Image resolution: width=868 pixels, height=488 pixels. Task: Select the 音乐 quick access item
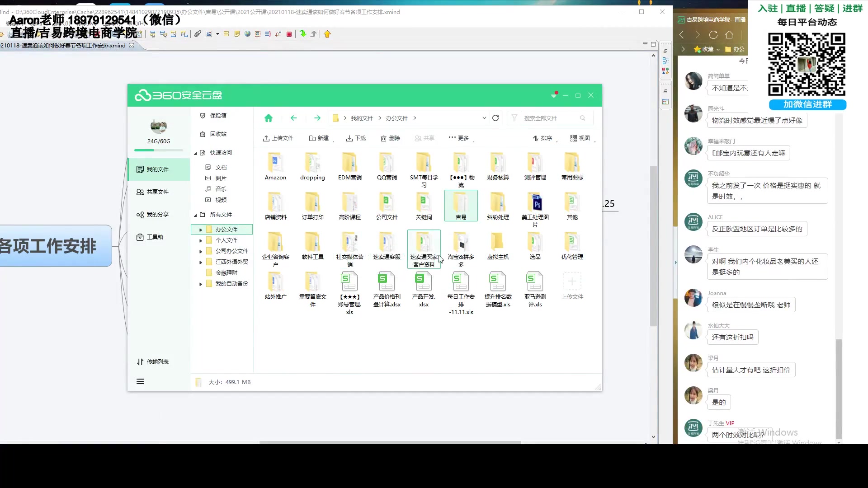(216, 189)
